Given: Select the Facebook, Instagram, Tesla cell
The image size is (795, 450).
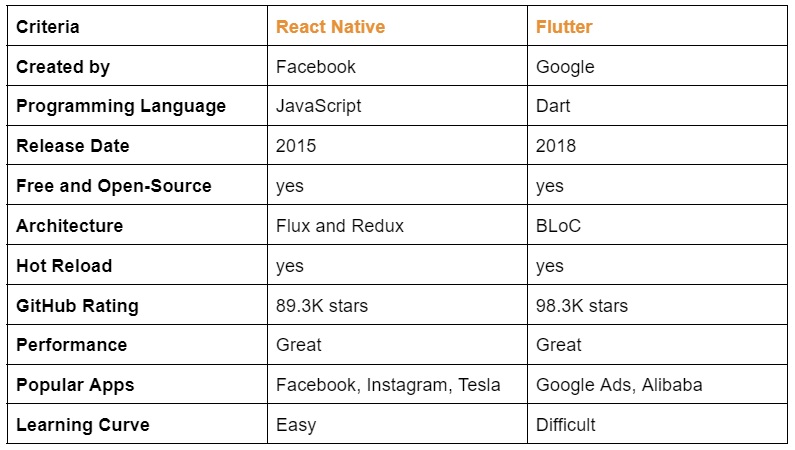Looking at the screenshot, I should click(x=397, y=384).
